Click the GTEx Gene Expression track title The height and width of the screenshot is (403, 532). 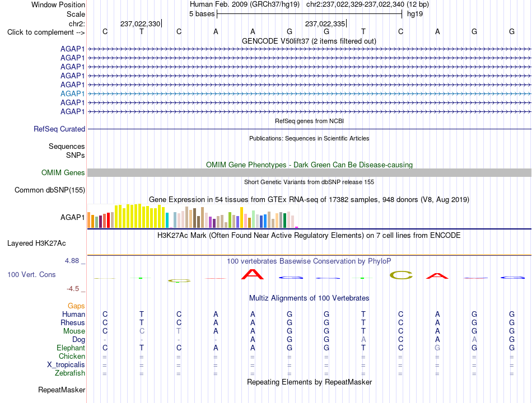pyautogui.click(x=309, y=199)
